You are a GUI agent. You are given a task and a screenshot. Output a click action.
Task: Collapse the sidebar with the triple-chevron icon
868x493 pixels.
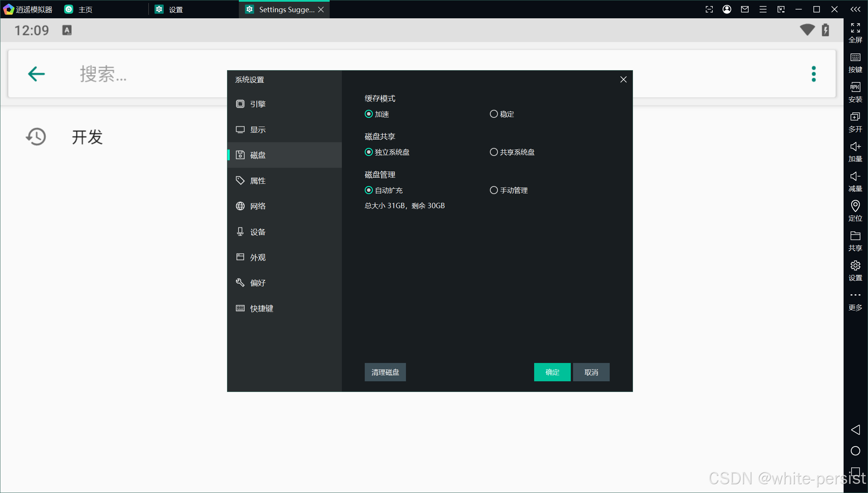pos(855,9)
